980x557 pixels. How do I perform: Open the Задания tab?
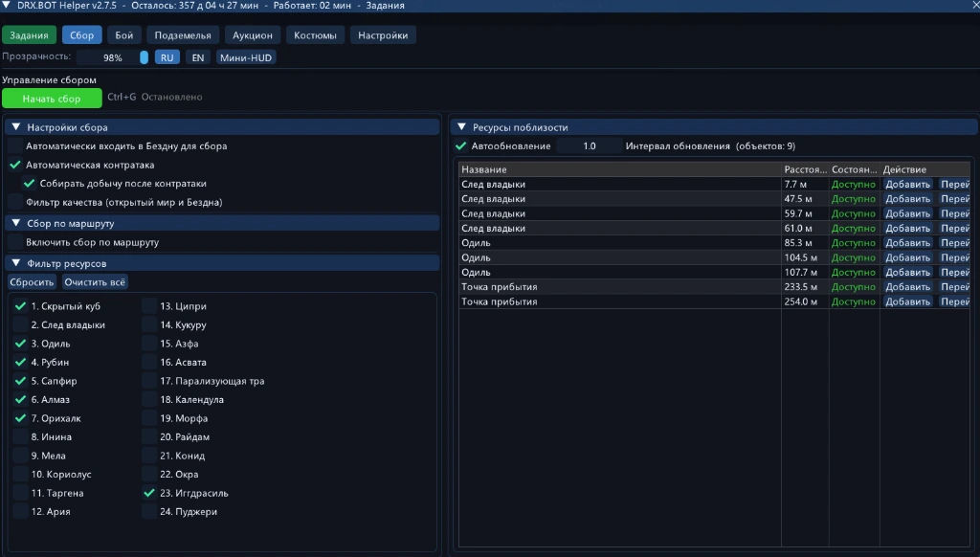click(29, 35)
